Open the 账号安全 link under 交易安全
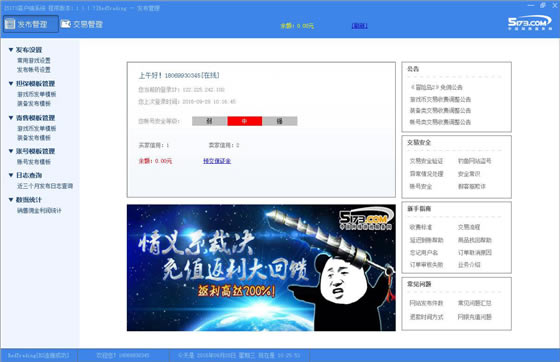 pos(421,186)
